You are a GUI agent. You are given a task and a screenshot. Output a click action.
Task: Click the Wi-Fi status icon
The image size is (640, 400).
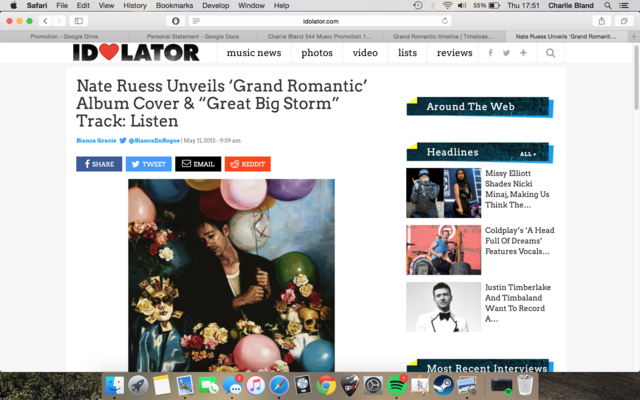448,5
